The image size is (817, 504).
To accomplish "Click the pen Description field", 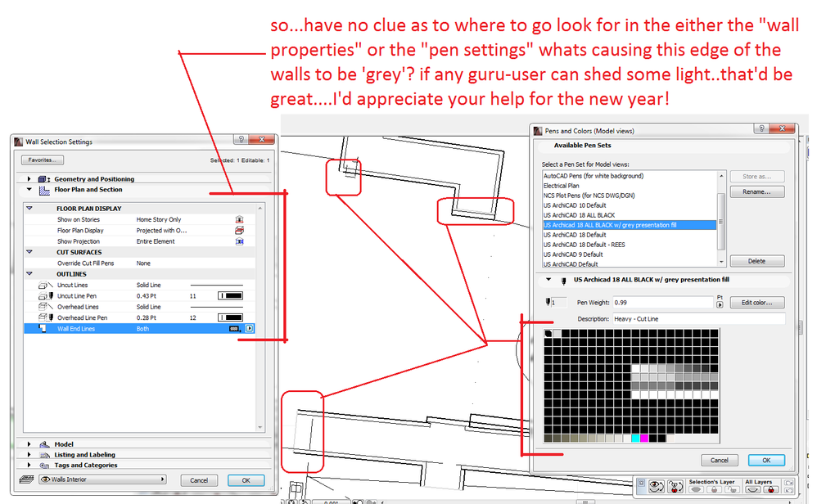I will pos(698,318).
